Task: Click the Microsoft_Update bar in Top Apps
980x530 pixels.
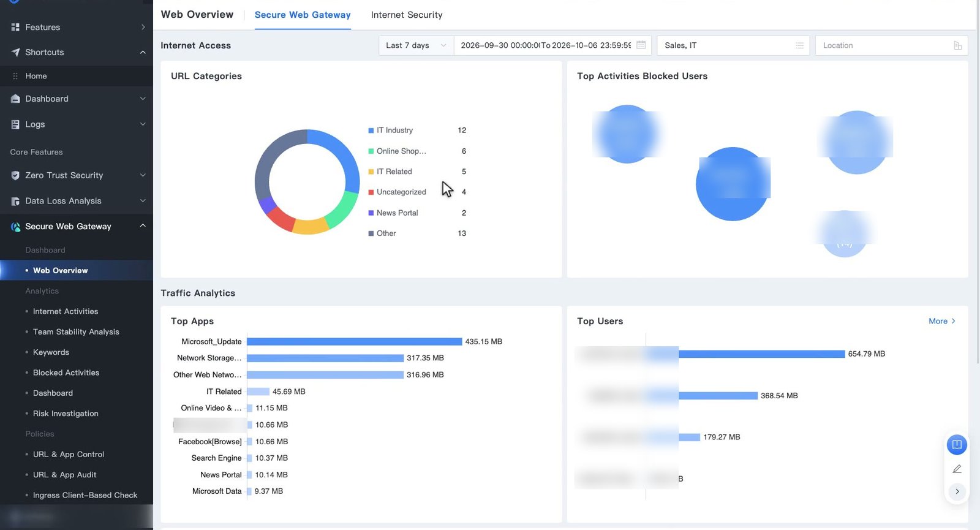Action: [x=355, y=342]
